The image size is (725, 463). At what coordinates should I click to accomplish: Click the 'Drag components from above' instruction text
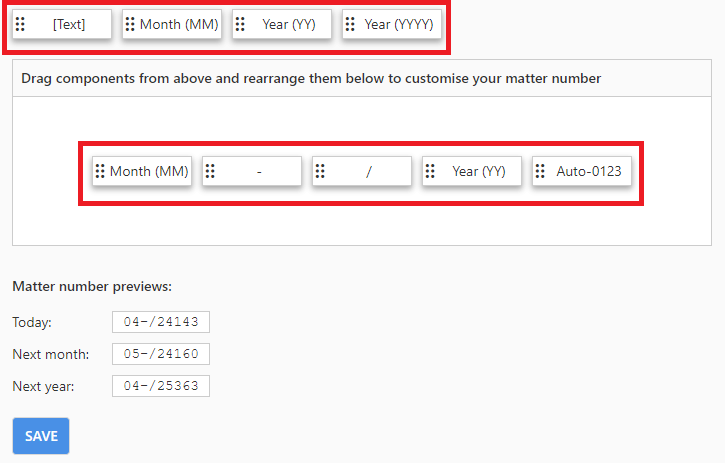[x=311, y=78]
